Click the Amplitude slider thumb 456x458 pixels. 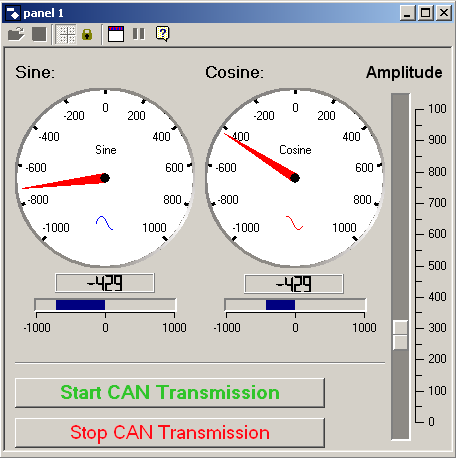[x=400, y=335]
